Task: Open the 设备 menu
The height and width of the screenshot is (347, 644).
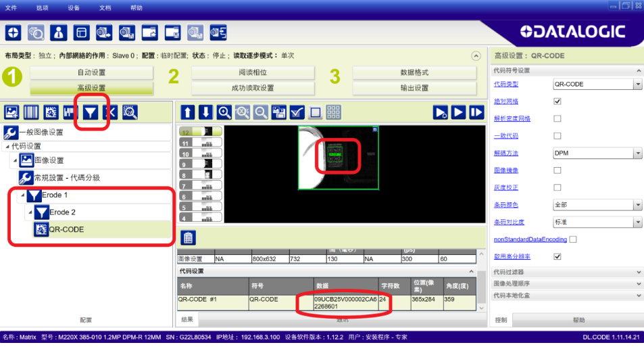Action: 74,7
